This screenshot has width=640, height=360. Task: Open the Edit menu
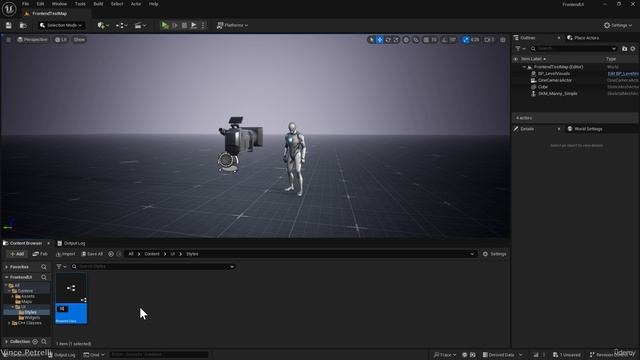[x=40, y=4]
